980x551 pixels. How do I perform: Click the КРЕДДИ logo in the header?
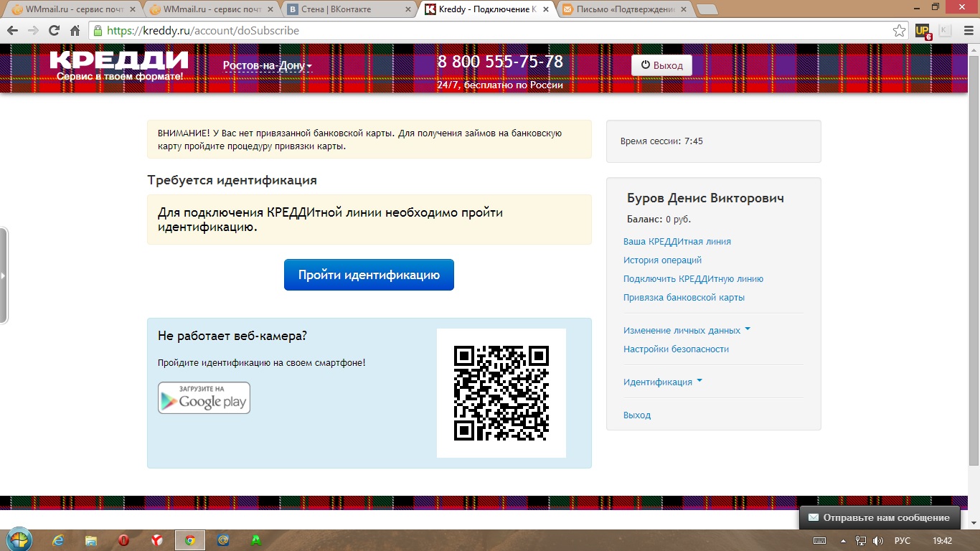119,65
